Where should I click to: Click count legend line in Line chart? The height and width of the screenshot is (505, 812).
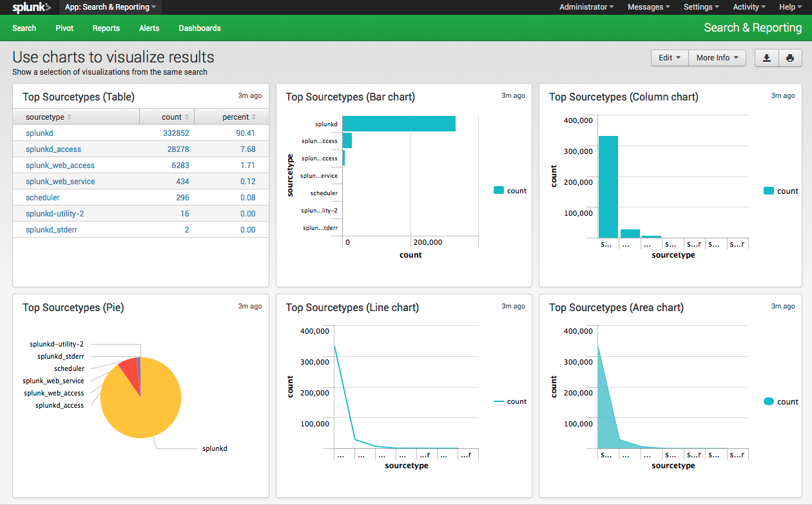[499, 401]
